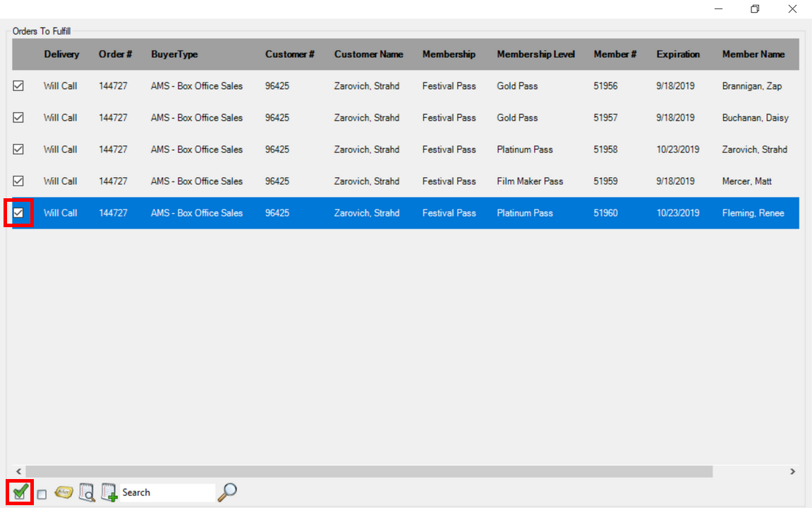Image resolution: width=812 pixels, height=508 pixels.
Task: Sort by the Order # column header
Action: click(116, 54)
